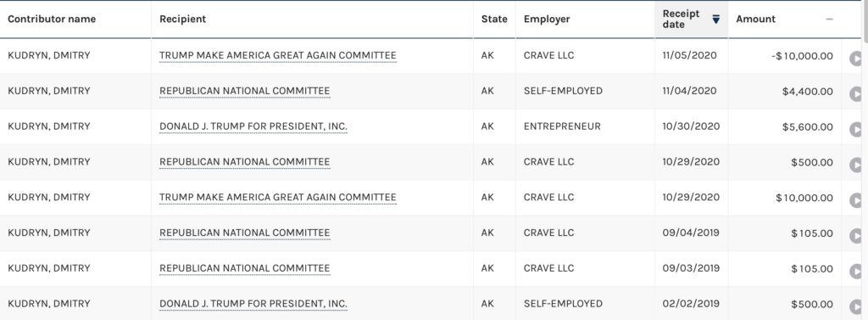Click the Recipient column header
Image resolution: width=868 pixels, height=320 pixels.
[183, 19]
